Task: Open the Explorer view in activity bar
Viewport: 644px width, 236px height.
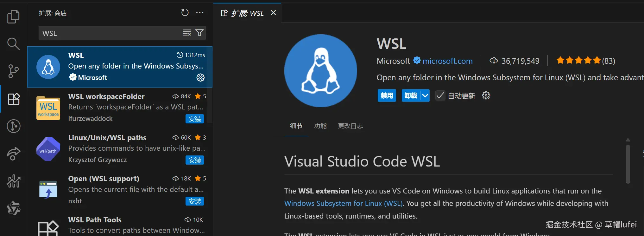Action: point(13,16)
